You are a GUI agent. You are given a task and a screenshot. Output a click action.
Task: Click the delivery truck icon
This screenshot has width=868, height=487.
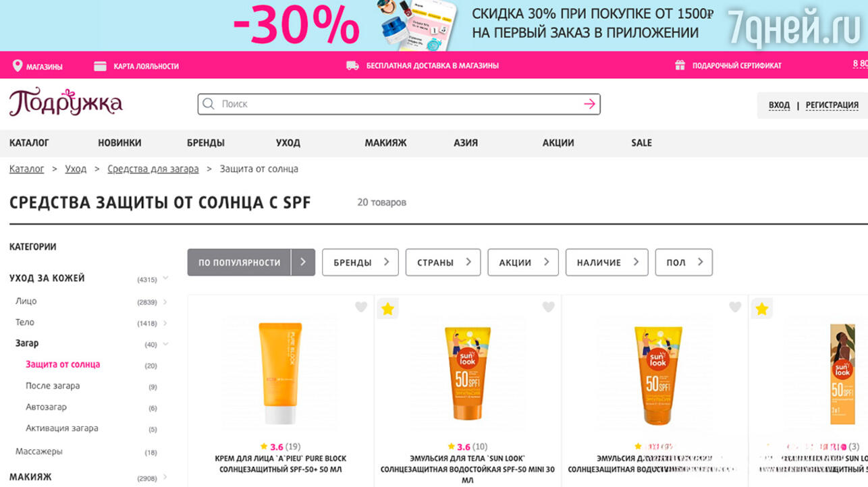(352, 65)
